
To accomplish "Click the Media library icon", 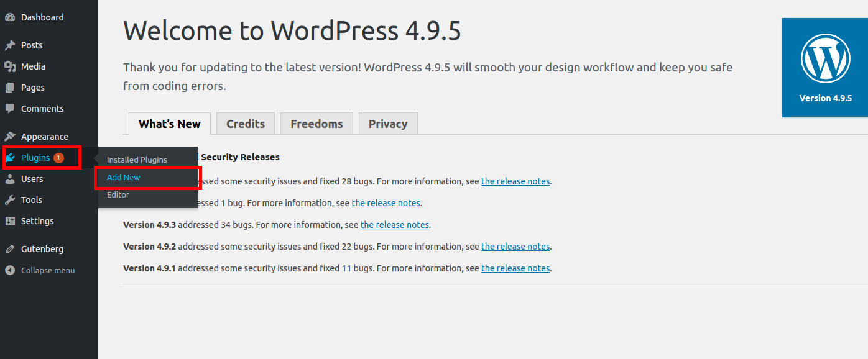I will pos(10,66).
